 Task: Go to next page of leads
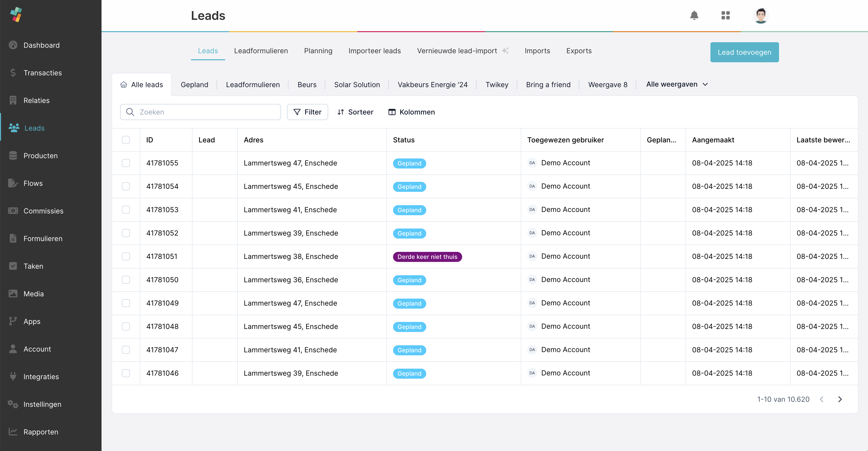840,399
